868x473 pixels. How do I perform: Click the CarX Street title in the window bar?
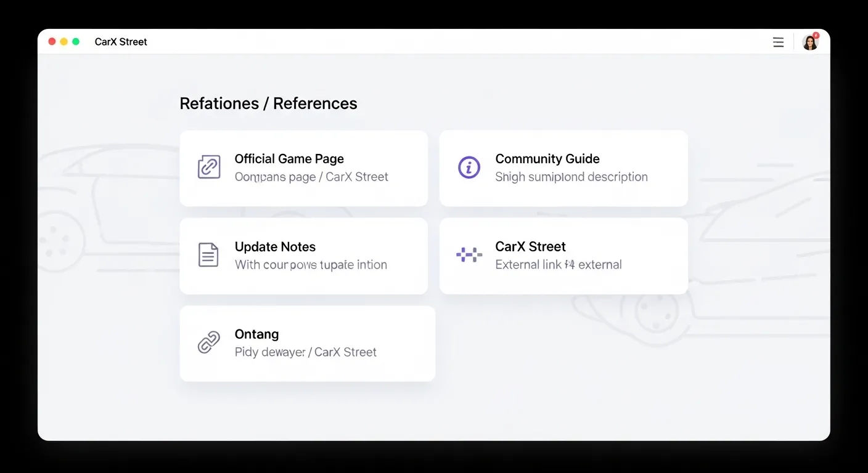click(x=121, y=42)
